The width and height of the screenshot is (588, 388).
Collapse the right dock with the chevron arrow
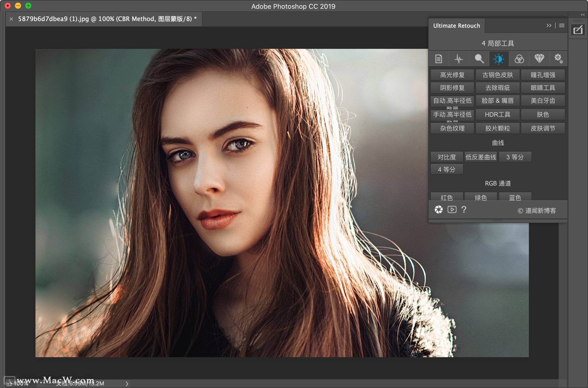pos(583,15)
